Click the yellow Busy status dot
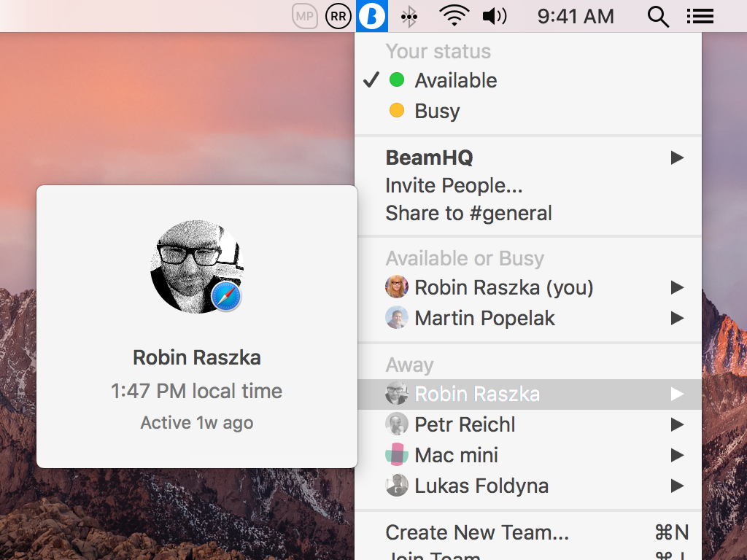Viewport: 747px width, 560px height. click(x=396, y=111)
